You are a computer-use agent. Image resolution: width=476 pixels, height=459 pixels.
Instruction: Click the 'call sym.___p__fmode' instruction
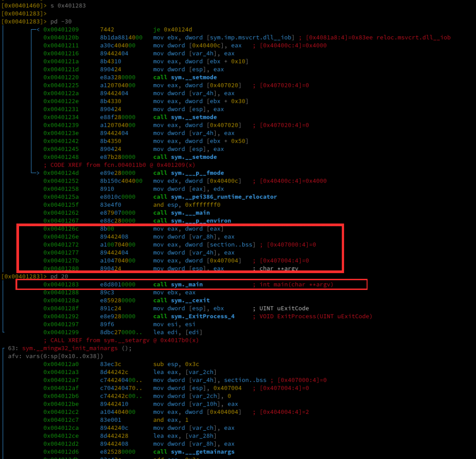(x=188, y=173)
